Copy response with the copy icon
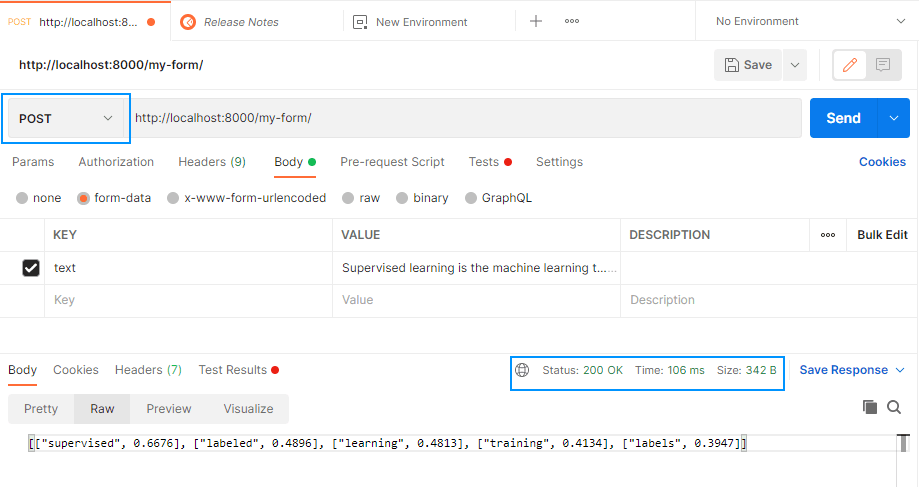Screen dimensions: 919x487 click(x=870, y=407)
